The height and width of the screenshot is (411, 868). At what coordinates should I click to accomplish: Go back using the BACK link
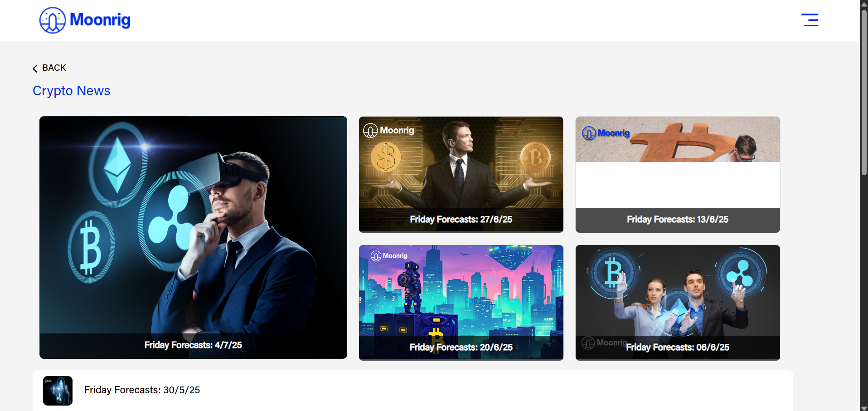click(x=49, y=68)
